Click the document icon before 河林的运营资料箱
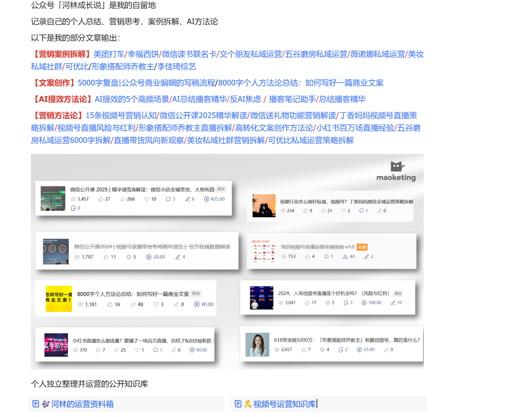This screenshot has width=532, height=417. (35, 404)
